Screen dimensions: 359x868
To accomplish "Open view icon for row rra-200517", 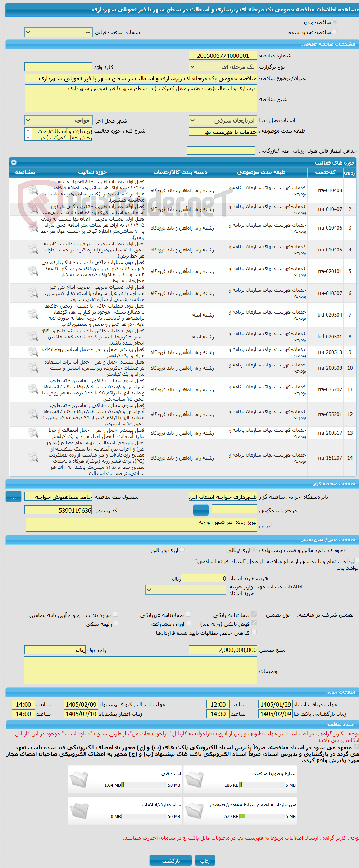I will click(x=33, y=433).
